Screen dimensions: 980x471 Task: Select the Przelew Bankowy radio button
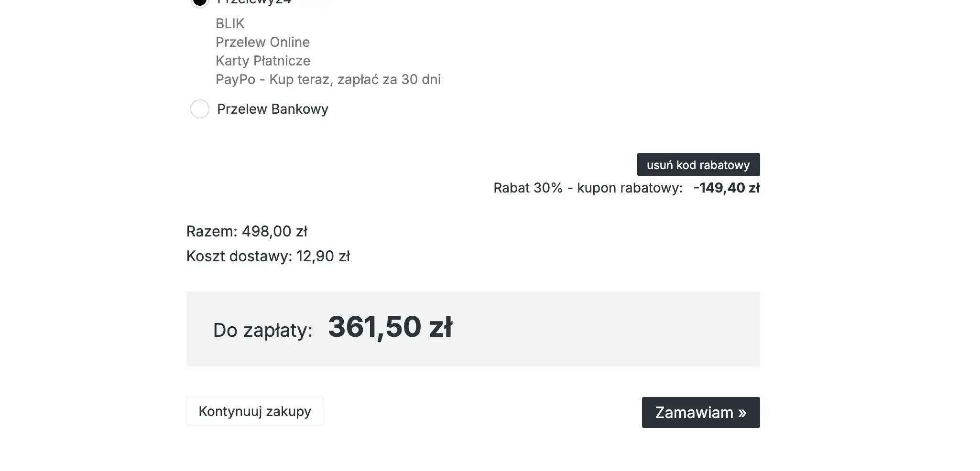(x=200, y=109)
